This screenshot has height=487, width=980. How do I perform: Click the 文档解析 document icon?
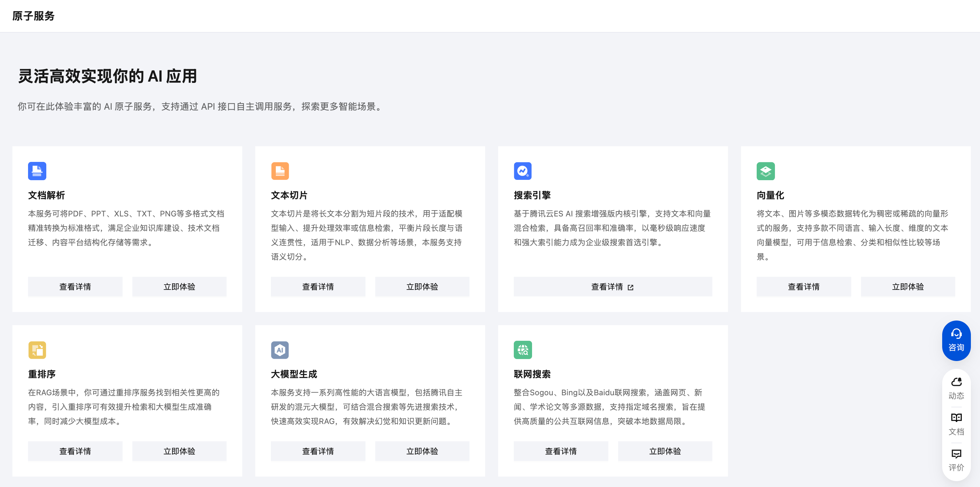37,171
